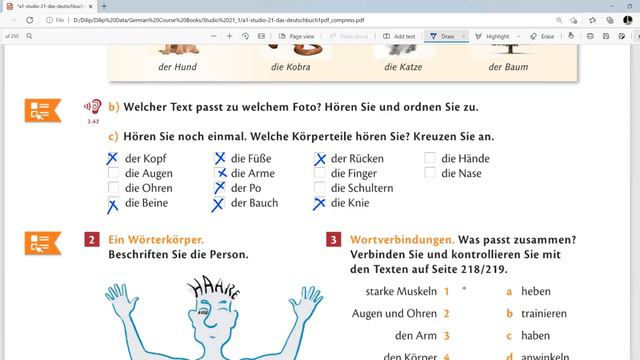The width and height of the screenshot is (640, 360).
Task: Zoom out with the minus icon
Action: pos(213,36)
